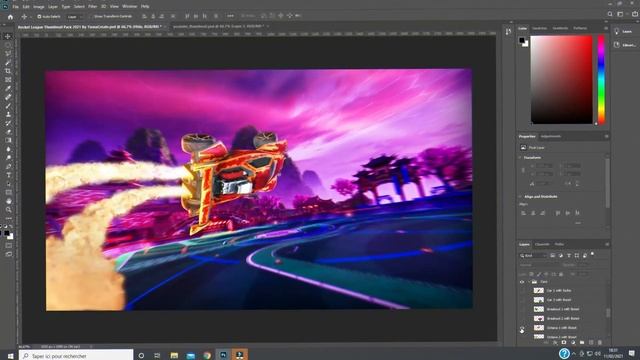This screenshot has height=360, width=640.
Task: Collapse the Transform section
Action: pyautogui.click(x=520, y=158)
